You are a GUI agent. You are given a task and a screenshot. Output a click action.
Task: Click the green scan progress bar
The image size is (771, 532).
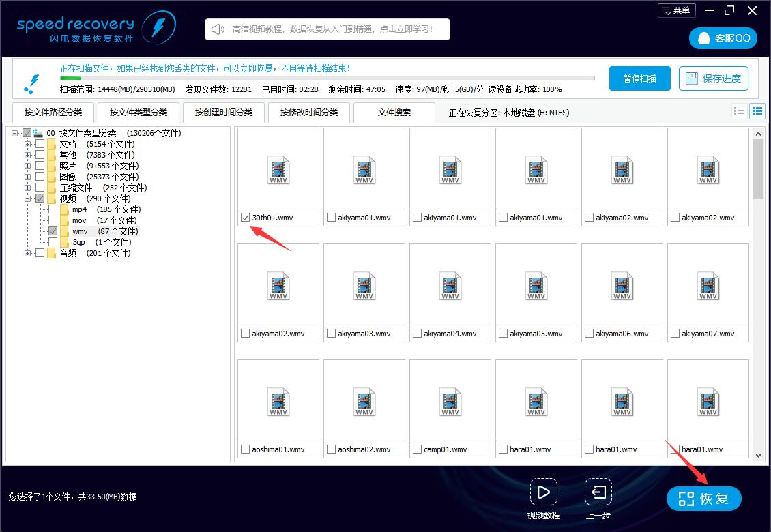click(x=70, y=77)
